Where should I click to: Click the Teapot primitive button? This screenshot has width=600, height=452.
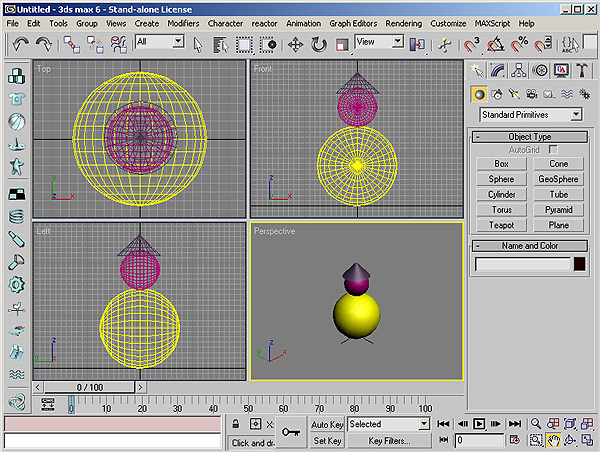click(501, 225)
